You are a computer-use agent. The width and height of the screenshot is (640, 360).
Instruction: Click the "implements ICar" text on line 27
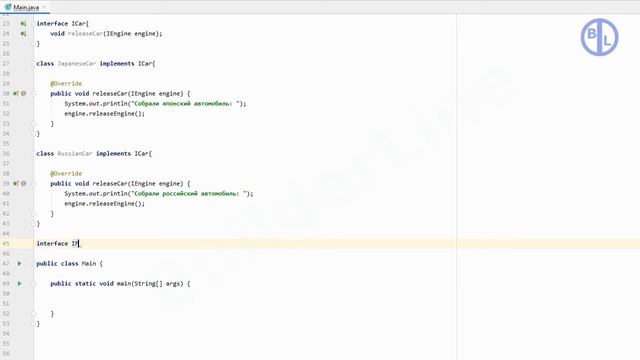click(126, 64)
